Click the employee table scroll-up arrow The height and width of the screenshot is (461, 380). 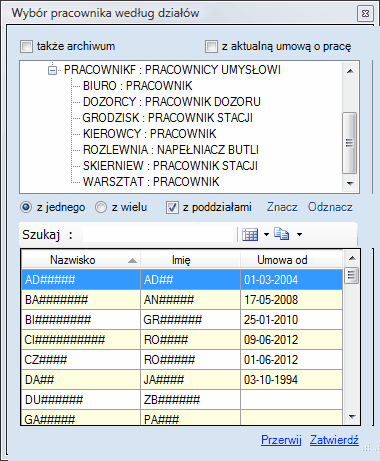point(352,258)
